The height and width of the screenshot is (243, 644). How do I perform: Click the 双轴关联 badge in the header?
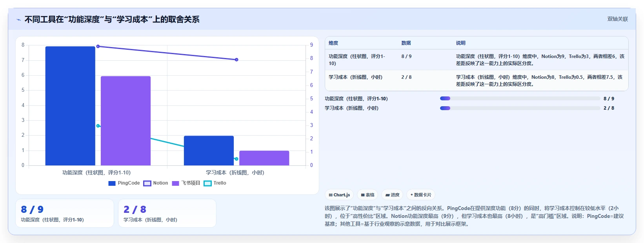tap(617, 19)
